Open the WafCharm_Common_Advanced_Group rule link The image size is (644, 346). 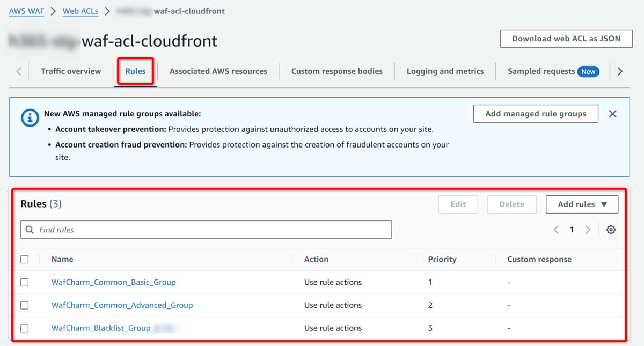click(122, 305)
